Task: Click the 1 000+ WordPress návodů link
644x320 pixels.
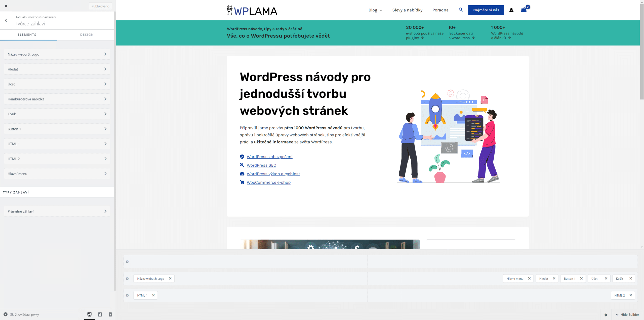Action: pyautogui.click(x=507, y=33)
